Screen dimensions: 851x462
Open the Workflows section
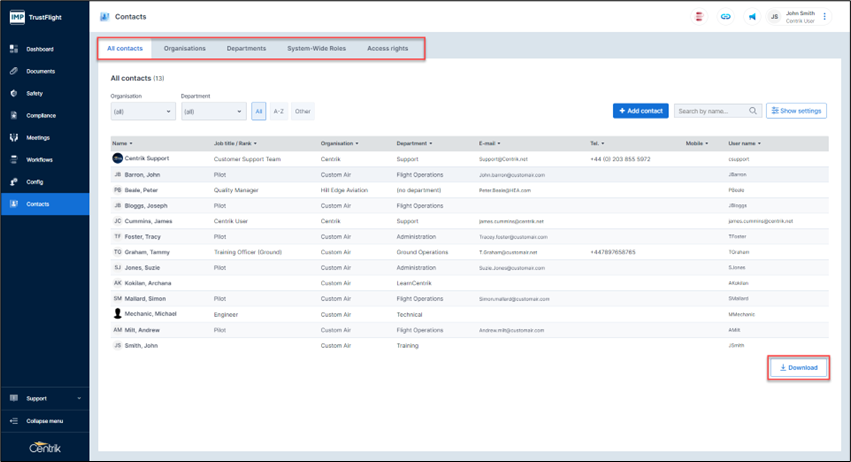pyautogui.click(x=39, y=160)
